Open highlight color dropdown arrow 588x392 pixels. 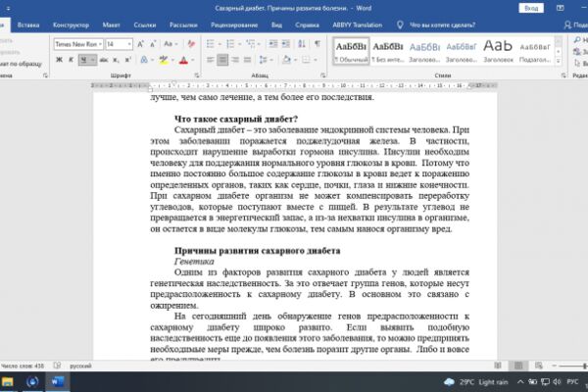click(x=172, y=60)
